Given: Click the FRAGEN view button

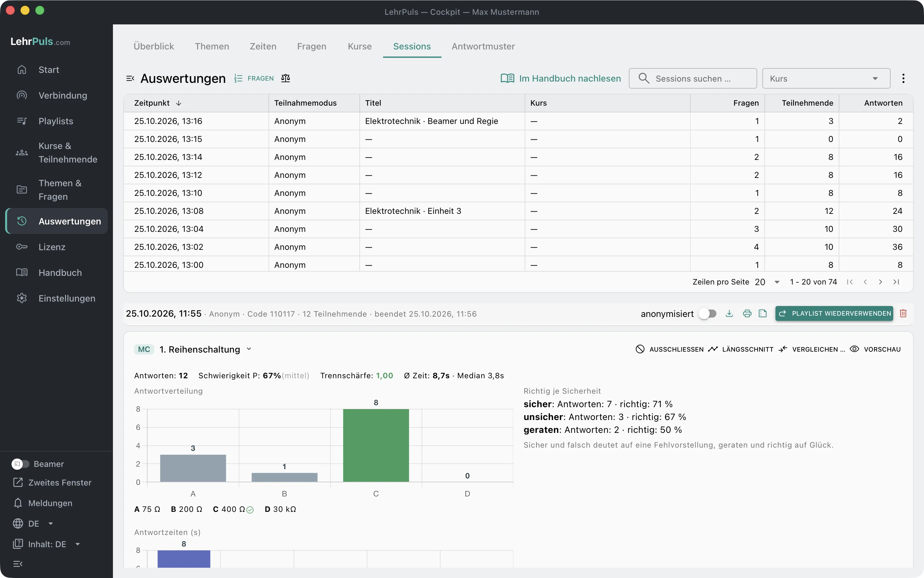Looking at the screenshot, I should 254,78.
